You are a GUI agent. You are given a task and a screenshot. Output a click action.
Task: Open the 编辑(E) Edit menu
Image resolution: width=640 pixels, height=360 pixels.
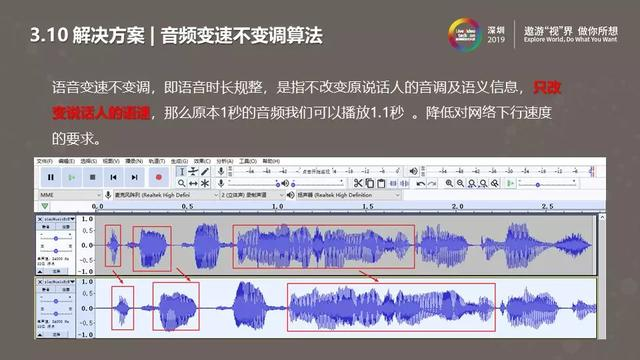[67, 161]
